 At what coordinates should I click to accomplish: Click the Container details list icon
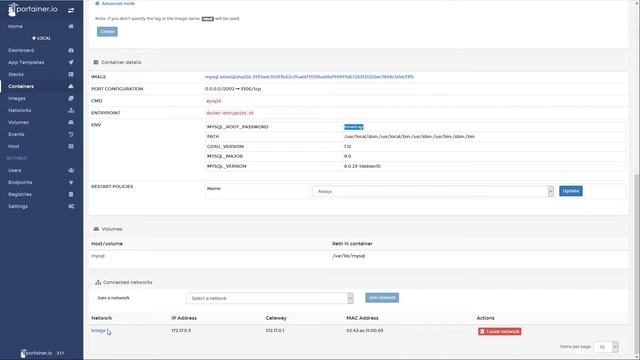(x=96, y=62)
